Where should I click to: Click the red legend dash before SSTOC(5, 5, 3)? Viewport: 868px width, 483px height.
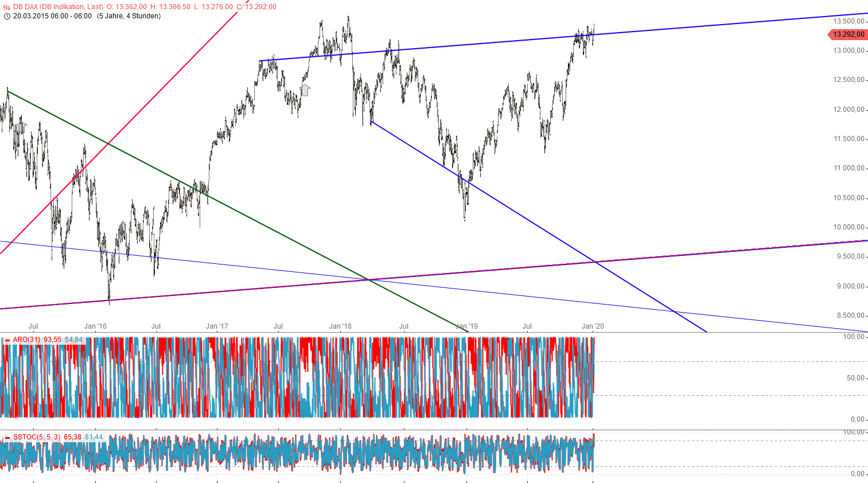click(x=7, y=438)
